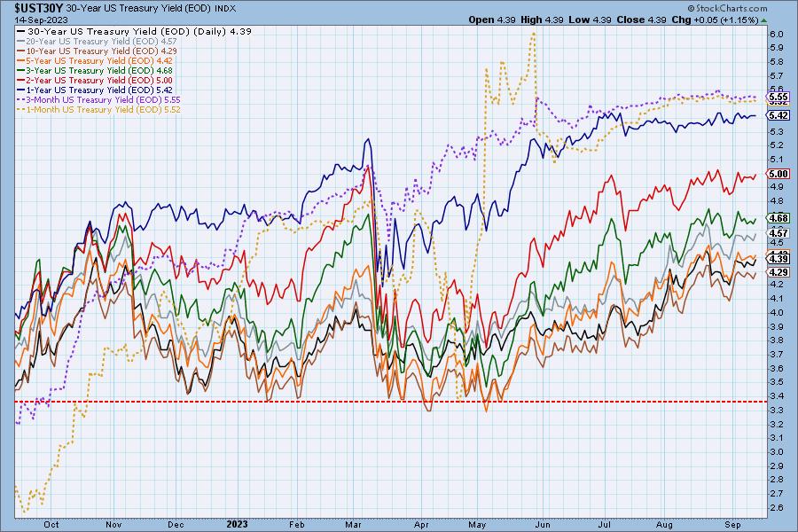The height and width of the screenshot is (532, 798).
Task: Click the Mar label on the time axis
Action: [x=353, y=524]
